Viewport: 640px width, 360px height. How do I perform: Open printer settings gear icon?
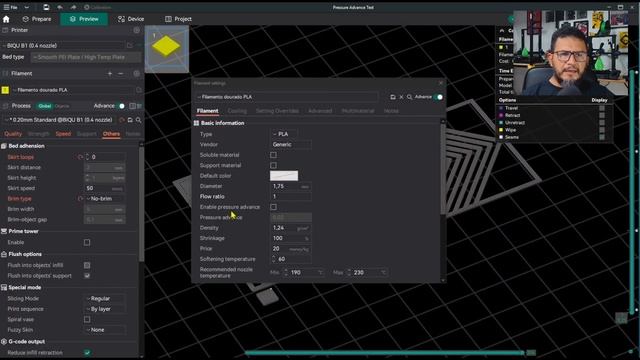point(136,30)
